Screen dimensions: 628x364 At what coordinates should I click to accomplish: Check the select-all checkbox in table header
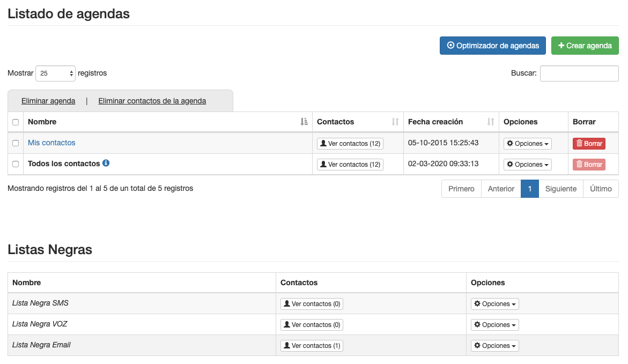coord(16,122)
